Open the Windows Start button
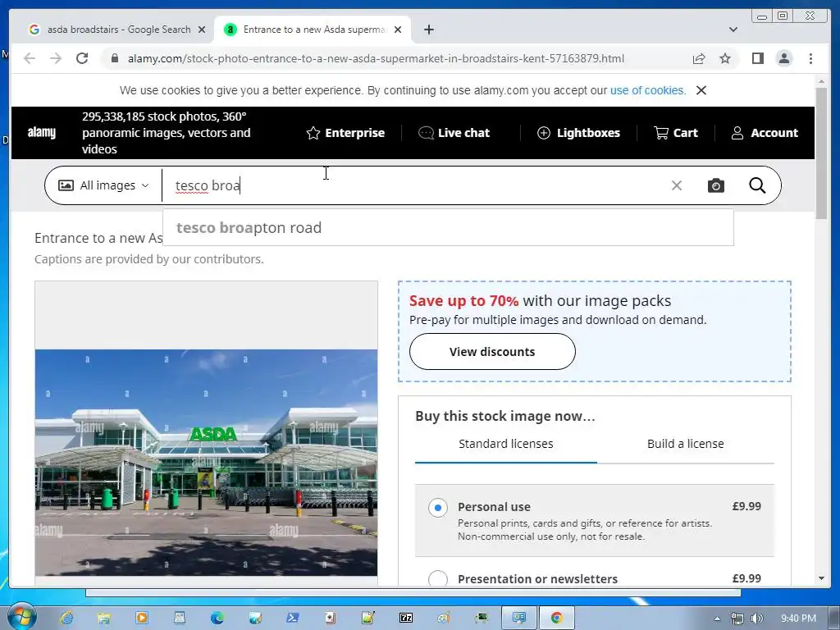This screenshot has height=630, width=840. click(21, 617)
